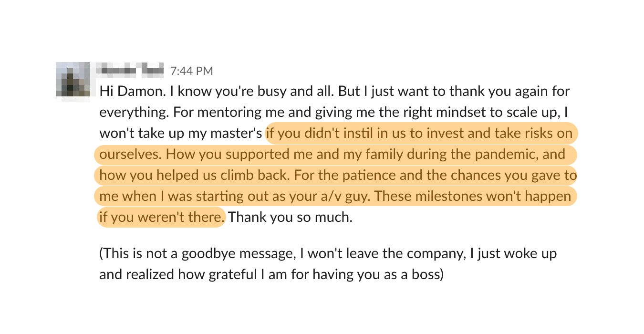The height and width of the screenshot is (334, 644).
Task: Click the line 'and realized how grateful I am'
Action: pyautogui.click(x=271, y=275)
